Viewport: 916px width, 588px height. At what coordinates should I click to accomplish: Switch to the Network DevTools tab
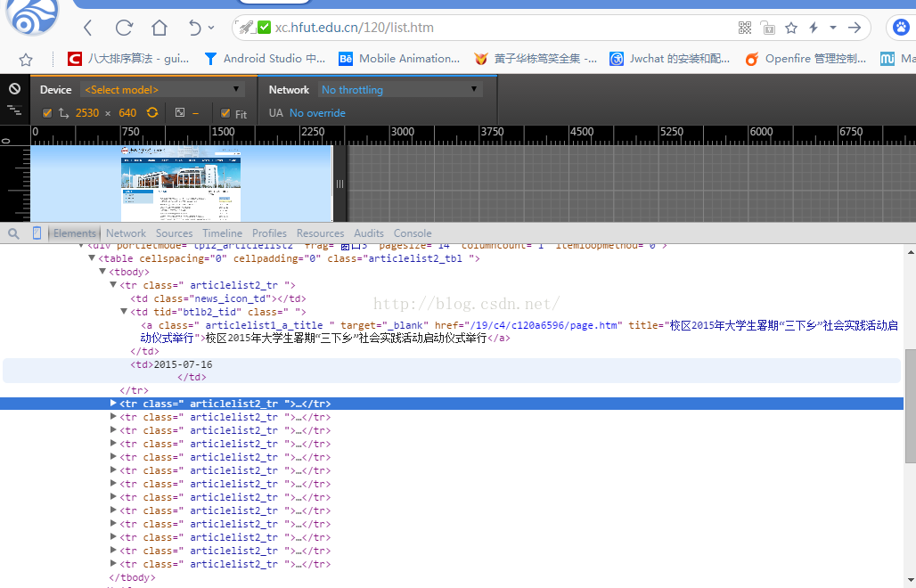[x=126, y=233]
